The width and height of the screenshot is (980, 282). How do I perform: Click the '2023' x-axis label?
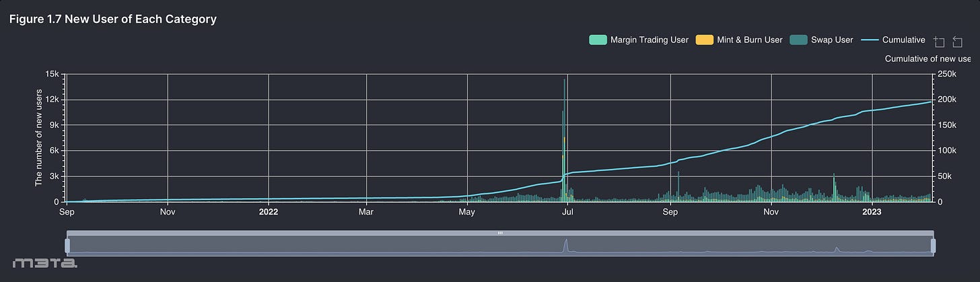(872, 213)
